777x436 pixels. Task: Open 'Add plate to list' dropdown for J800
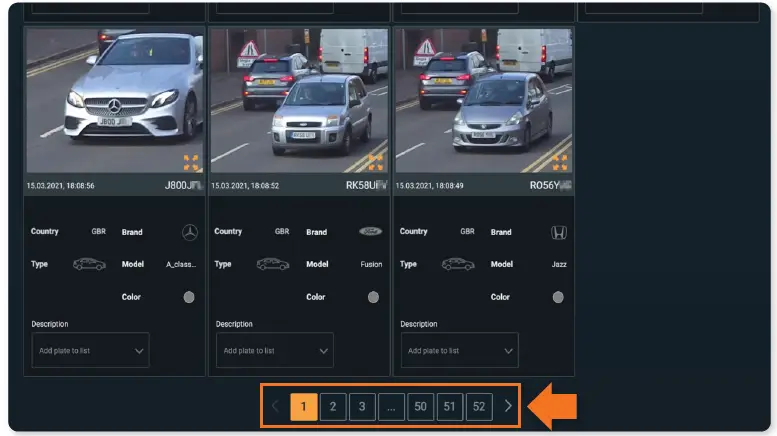[x=90, y=350]
